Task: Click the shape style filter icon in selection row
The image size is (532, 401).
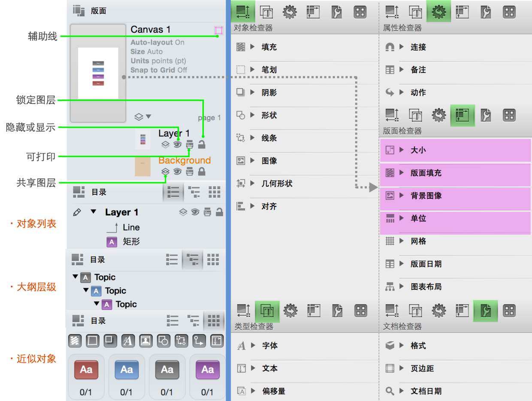Action: pyautogui.click(x=163, y=341)
